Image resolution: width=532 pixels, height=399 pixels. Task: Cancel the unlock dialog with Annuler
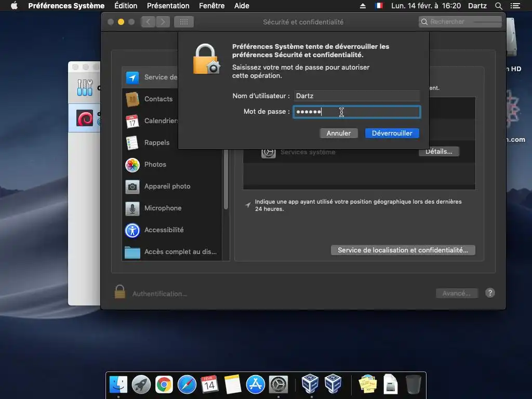coord(338,134)
